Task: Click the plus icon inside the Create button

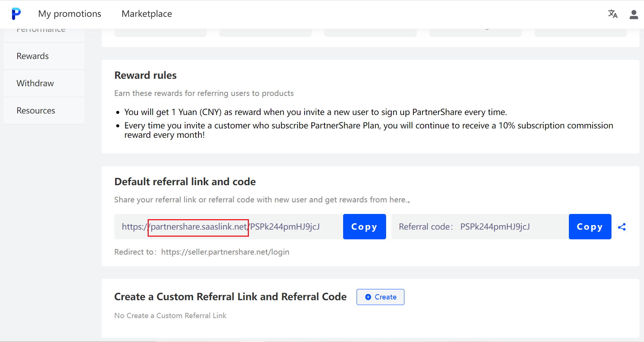Action: (x=368, y=297)
